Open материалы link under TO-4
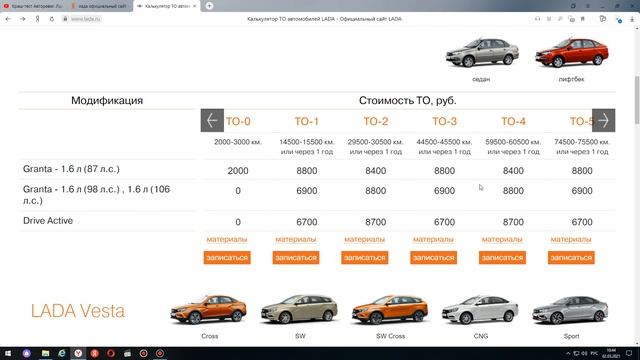 point(502,239)
